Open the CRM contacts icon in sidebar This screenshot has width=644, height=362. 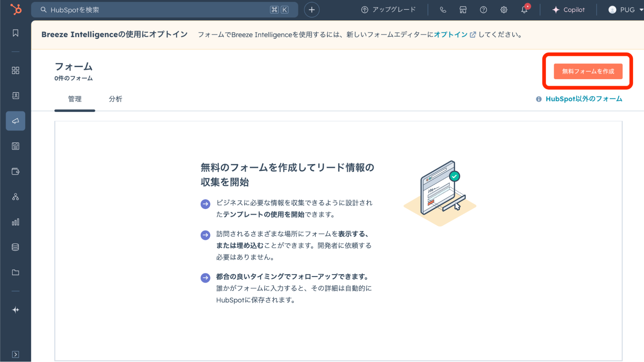click(15, 96)
